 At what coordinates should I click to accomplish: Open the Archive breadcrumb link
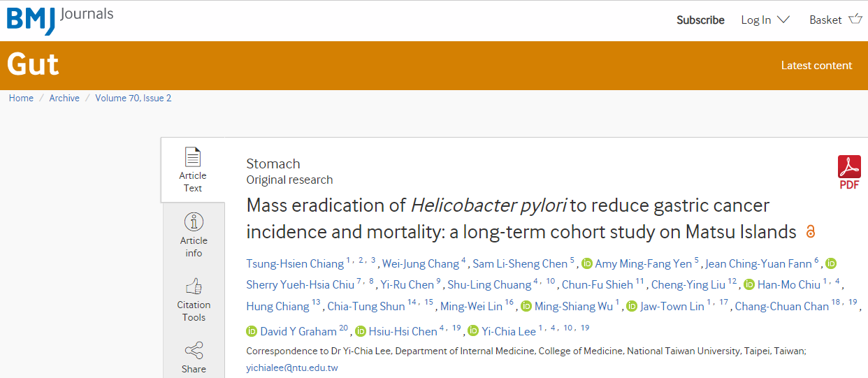point(64,98)
